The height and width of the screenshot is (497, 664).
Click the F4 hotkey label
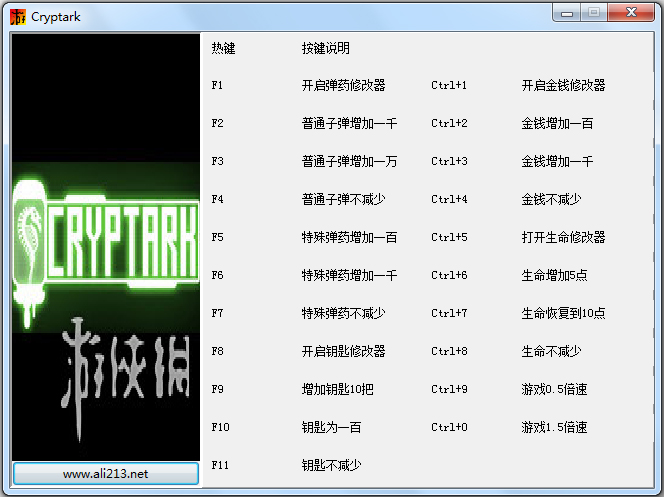click(x=217, y=199)
